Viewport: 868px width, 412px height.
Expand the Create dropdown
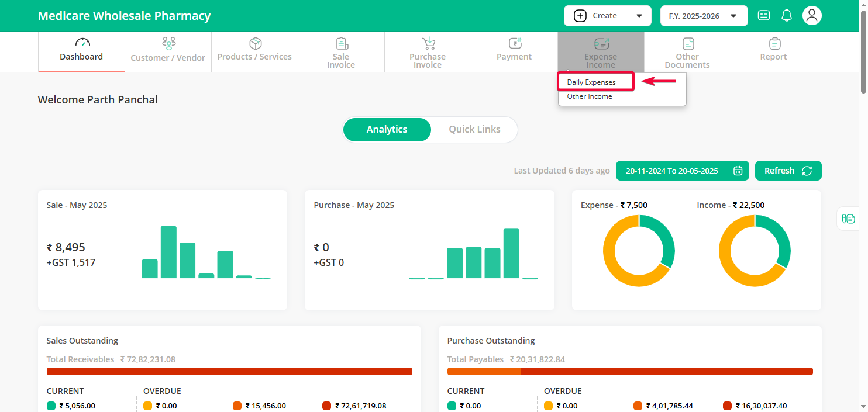point(607,16)
